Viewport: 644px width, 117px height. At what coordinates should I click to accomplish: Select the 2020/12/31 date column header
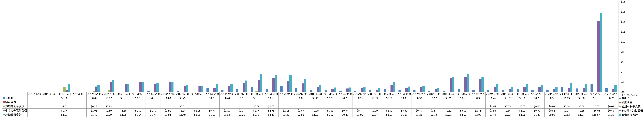click(596, 94)
